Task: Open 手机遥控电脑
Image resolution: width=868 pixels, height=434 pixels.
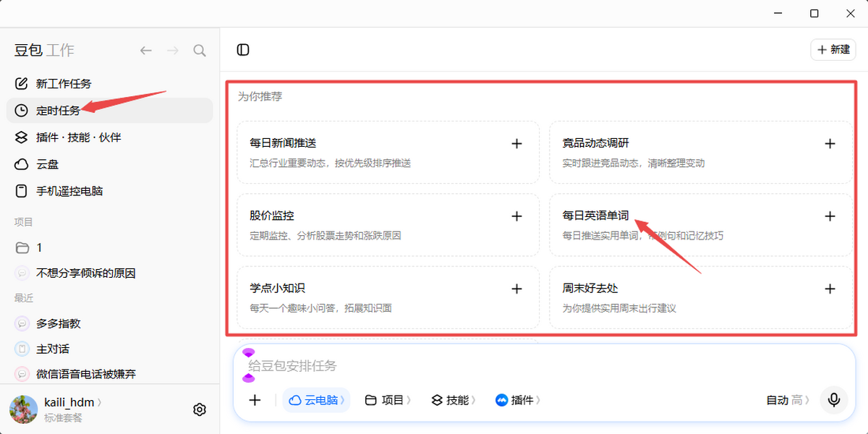Action: 110,191
